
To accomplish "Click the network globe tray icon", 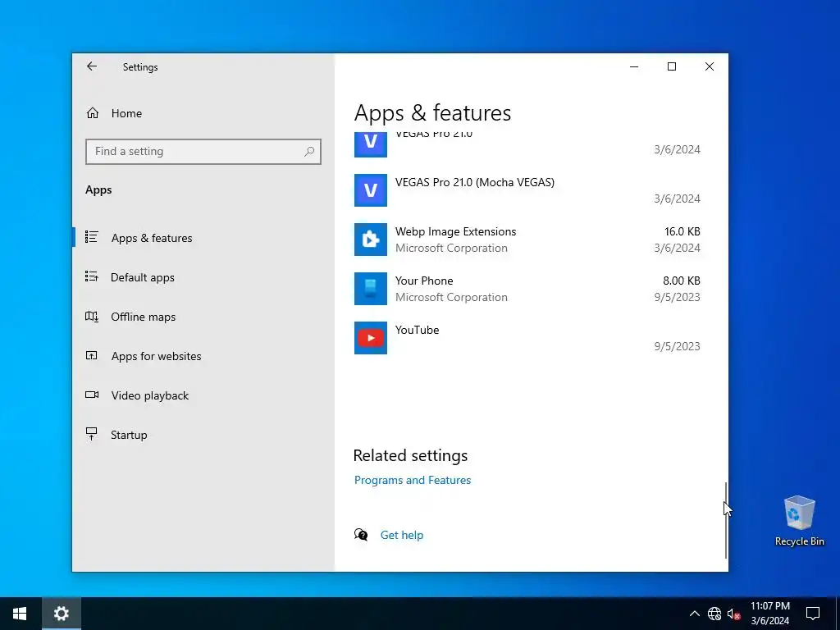I will 714,614.
